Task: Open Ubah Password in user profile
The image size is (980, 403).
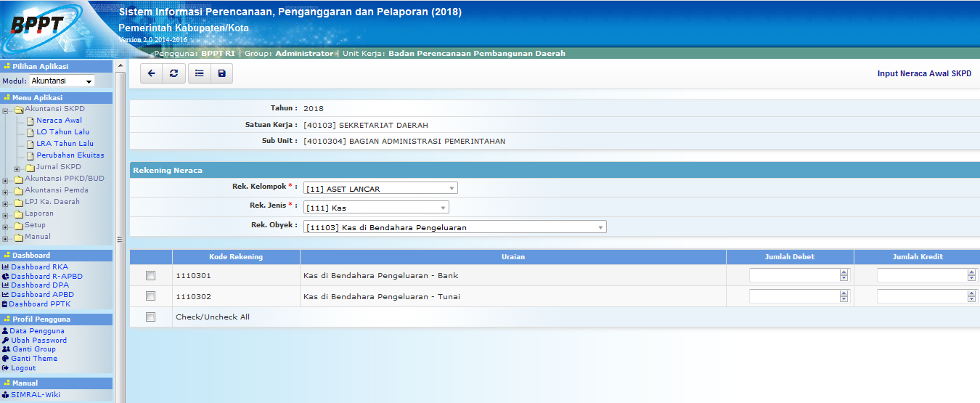Action: [38, 341]
